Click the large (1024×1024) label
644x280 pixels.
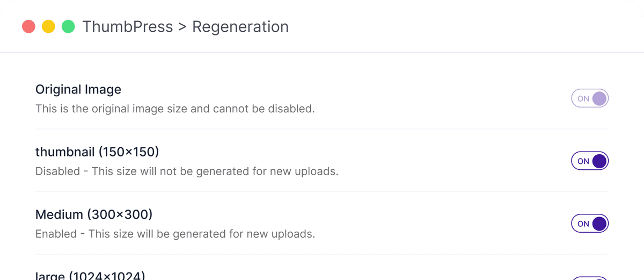coord(90,275)
